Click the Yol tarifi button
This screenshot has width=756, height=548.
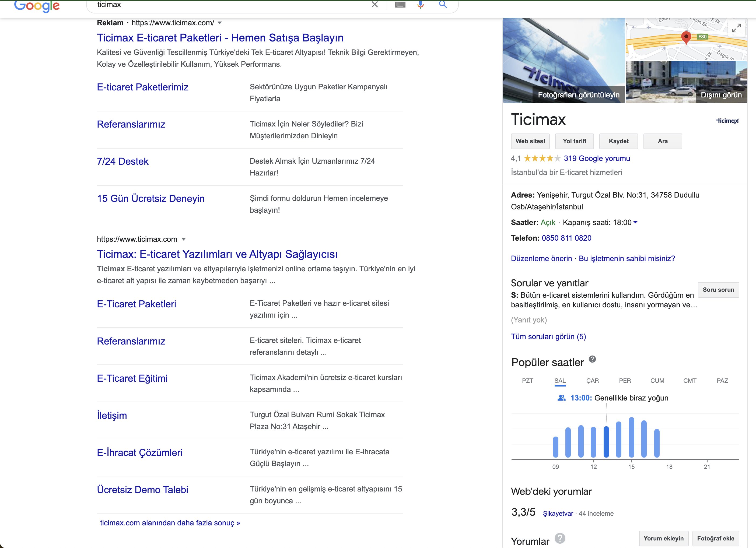point(574,141)
